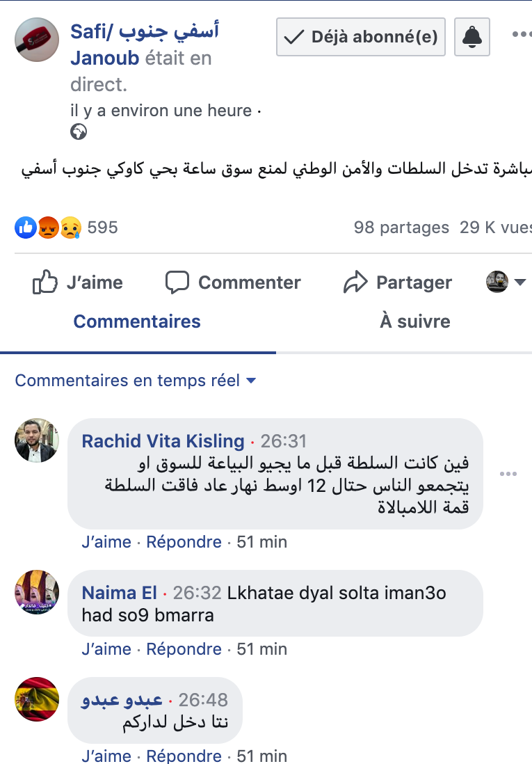Viewport: 532px width, 764px height.
Task: Switch to the À suivre tab
Action: pos(414,321)
